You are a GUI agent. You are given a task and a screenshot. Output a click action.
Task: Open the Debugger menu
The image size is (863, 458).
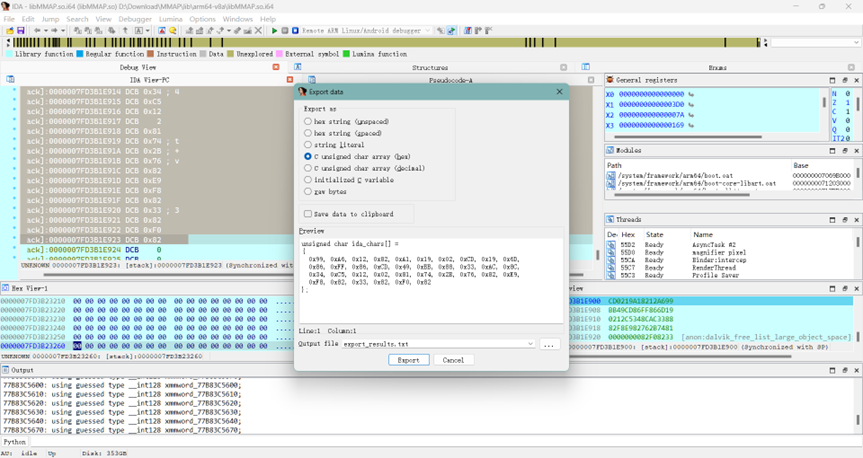pyautogui.click(x=135, y=19)
